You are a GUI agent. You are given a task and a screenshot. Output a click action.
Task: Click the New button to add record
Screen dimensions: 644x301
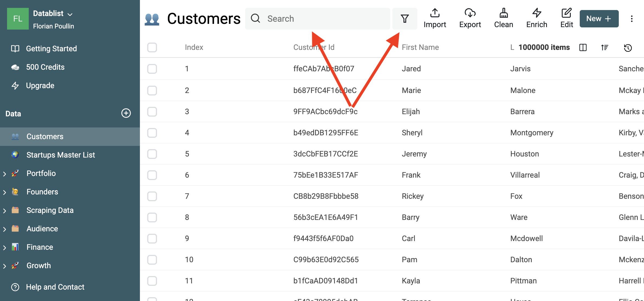tap(598, 18)
